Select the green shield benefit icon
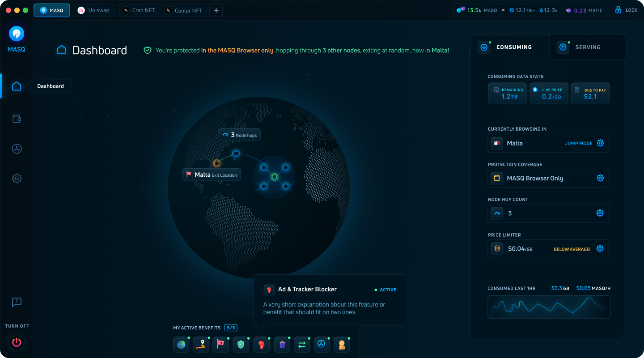This screenshot has width=644, height=358. (241, 345)
